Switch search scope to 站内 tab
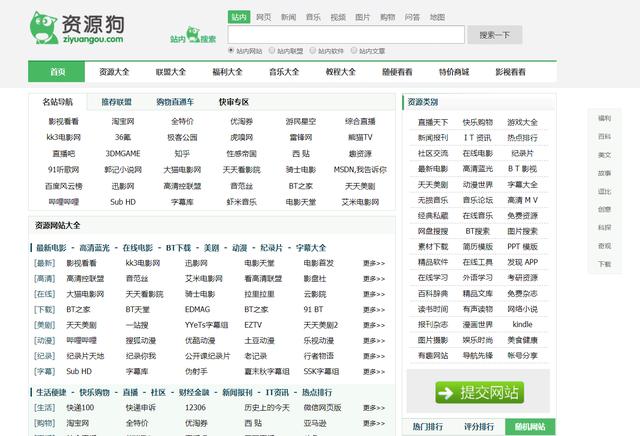The width and height of the screenshot is (640, 436). pyautogui.click(x=239, y=17)
